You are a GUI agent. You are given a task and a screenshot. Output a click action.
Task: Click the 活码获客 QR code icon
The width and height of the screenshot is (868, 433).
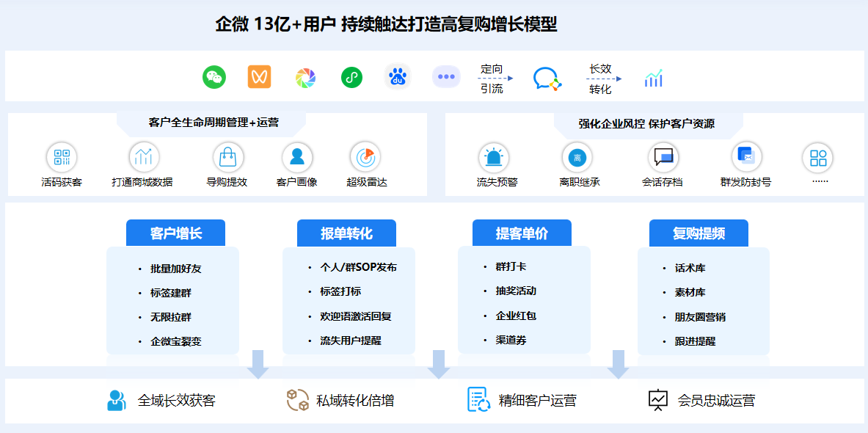pyautogui.click(x=62, y=158)
